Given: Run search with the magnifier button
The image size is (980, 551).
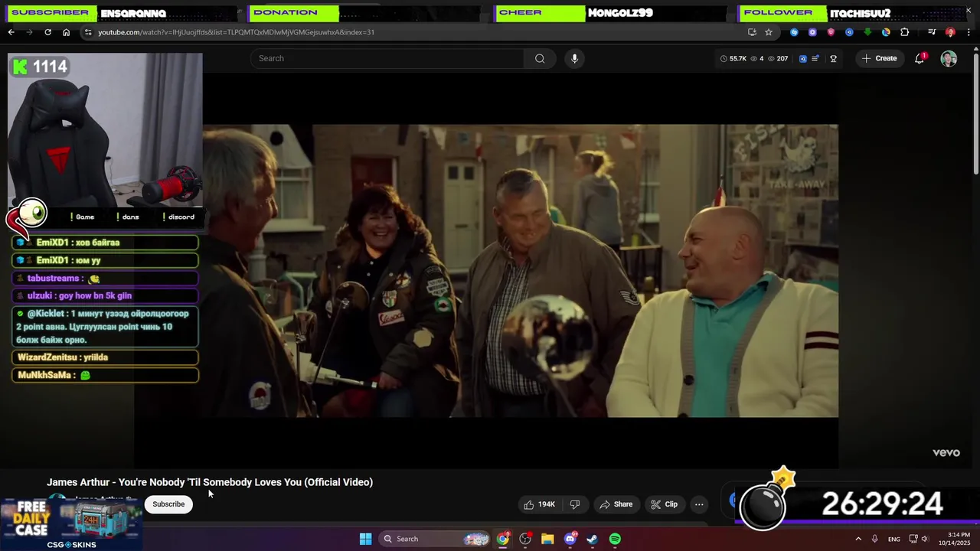Looking at the screenshot, I should tap(540, 58).
